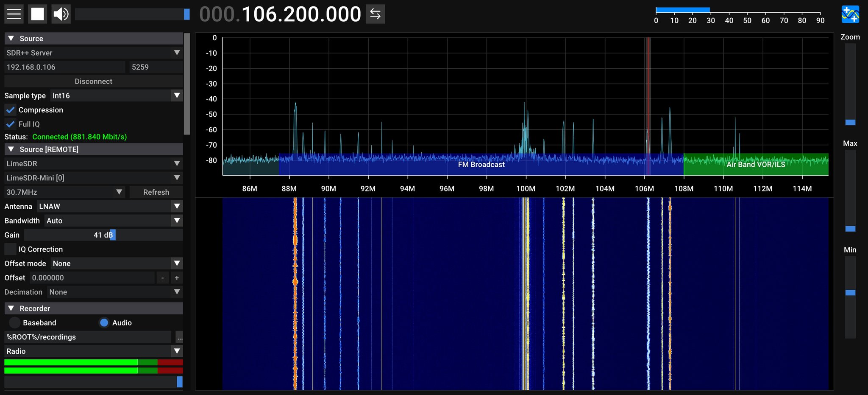Disable the Compression checkbox

[x=10, y=110]
